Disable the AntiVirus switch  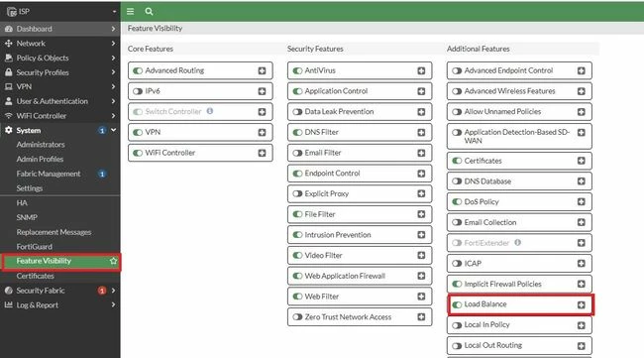coord(297,70)
